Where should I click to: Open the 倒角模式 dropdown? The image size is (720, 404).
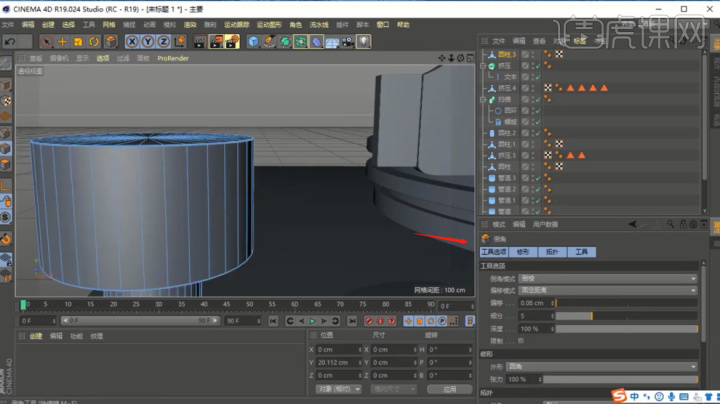[608, 278]
